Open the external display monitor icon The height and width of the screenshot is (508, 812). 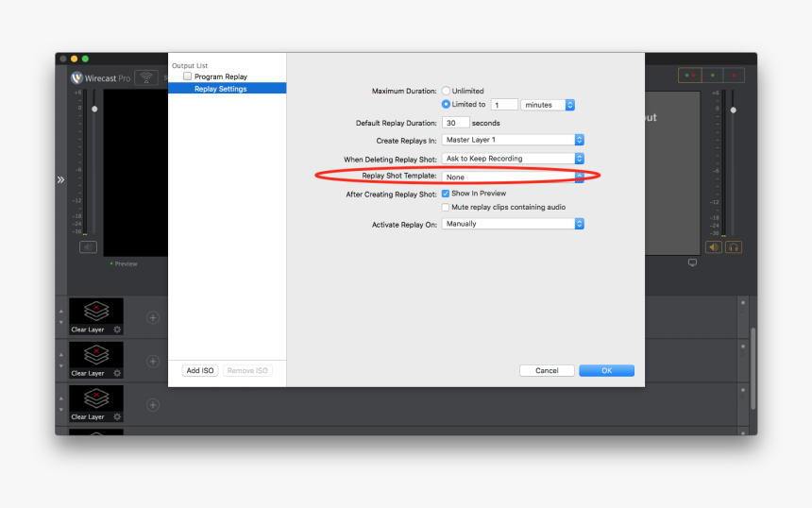tap(692, 262)
